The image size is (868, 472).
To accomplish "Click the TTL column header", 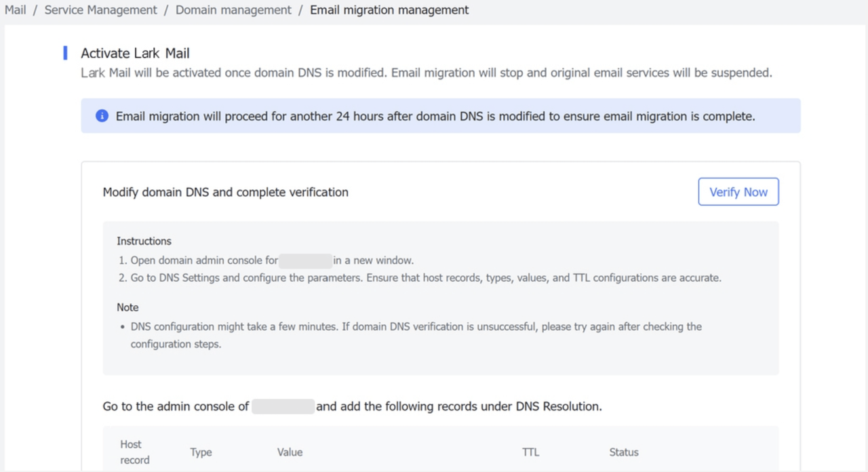I will coord(530,452).
